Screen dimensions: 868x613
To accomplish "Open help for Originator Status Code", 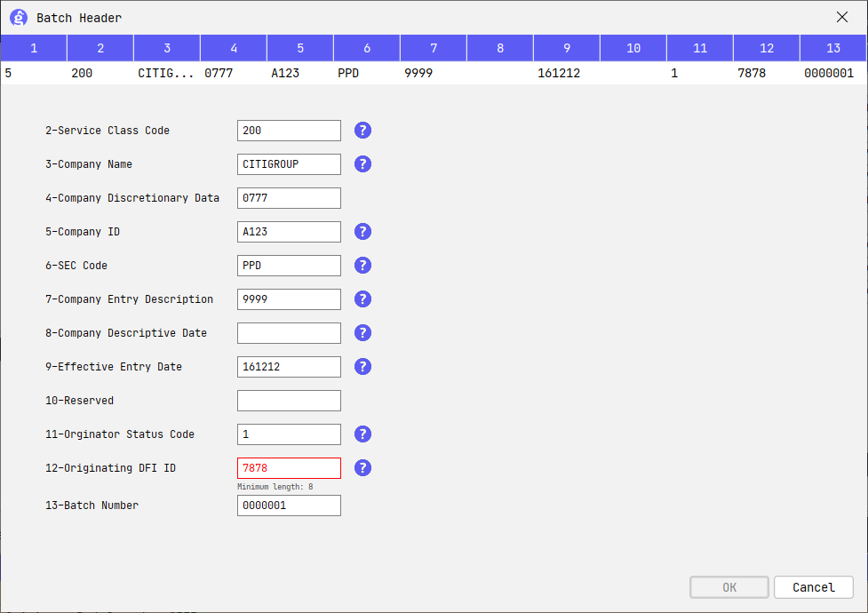I will [362, 434].
